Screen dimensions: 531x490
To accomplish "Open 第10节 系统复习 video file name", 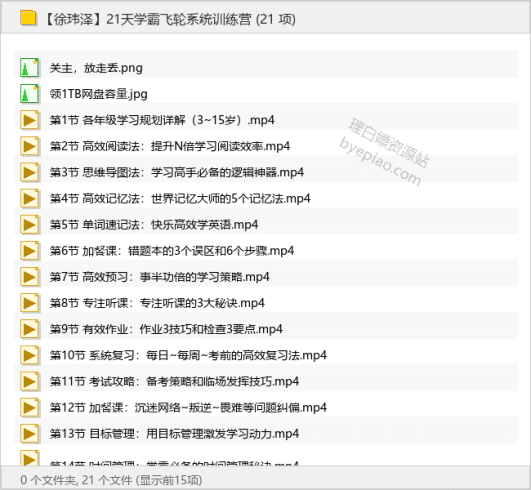I will click(x=188, y=355).
